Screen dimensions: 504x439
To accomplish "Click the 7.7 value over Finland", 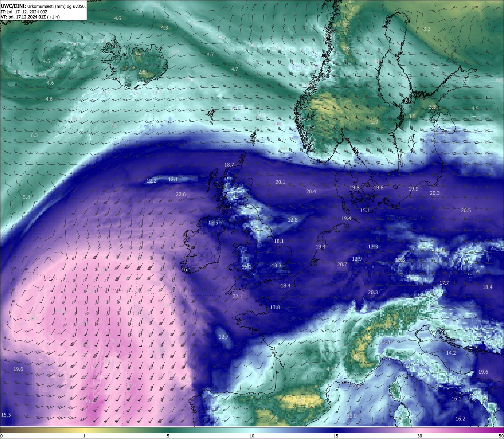I will tap(436, 69).
